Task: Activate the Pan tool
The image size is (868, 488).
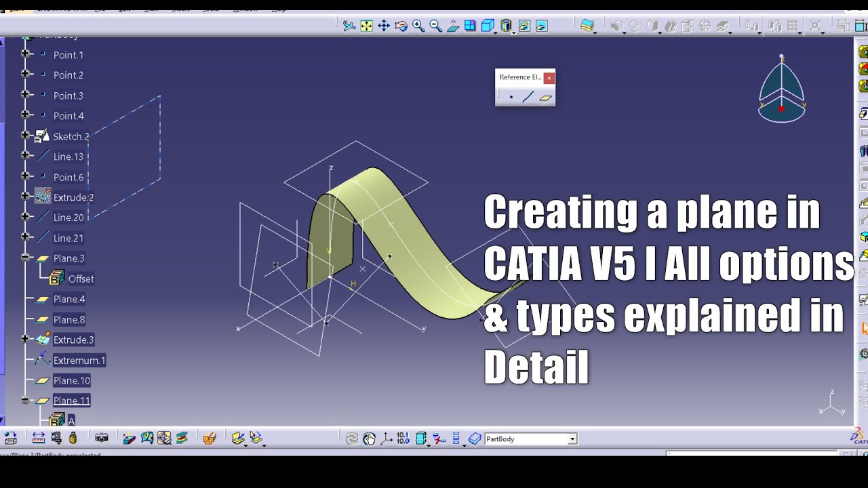Action: tap(384, 26)
